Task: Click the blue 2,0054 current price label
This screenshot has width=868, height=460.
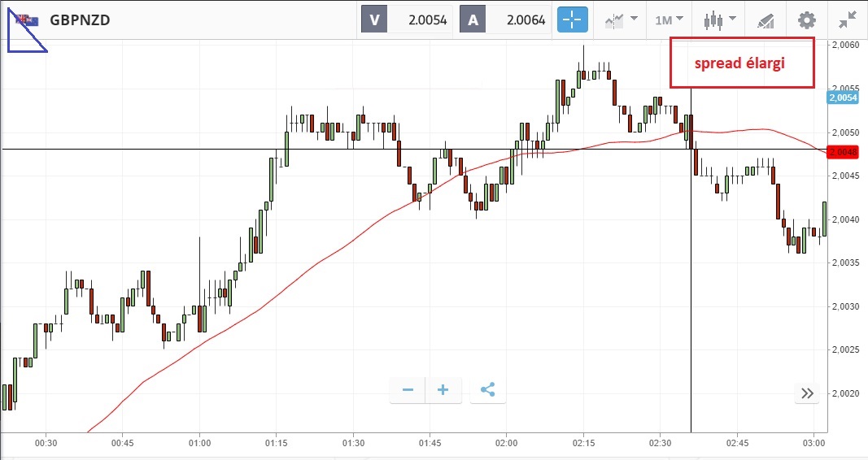Action: click(x=842, y=98)
